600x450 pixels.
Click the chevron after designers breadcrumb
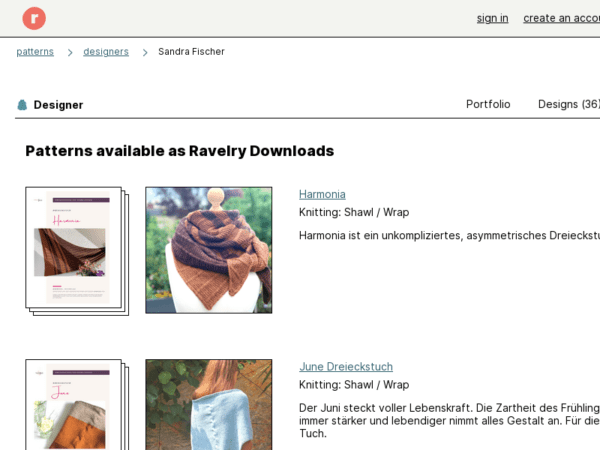145,52
